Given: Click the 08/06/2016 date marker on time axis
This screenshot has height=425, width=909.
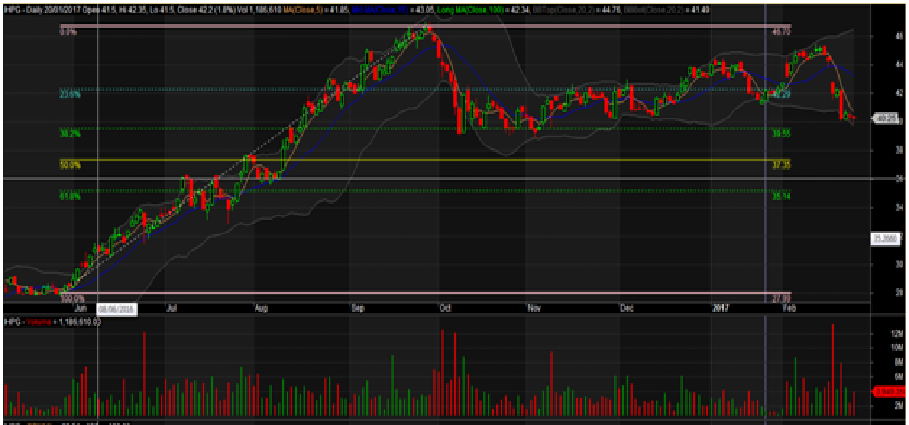Looking at the screenshot, I should coord(117,310).
